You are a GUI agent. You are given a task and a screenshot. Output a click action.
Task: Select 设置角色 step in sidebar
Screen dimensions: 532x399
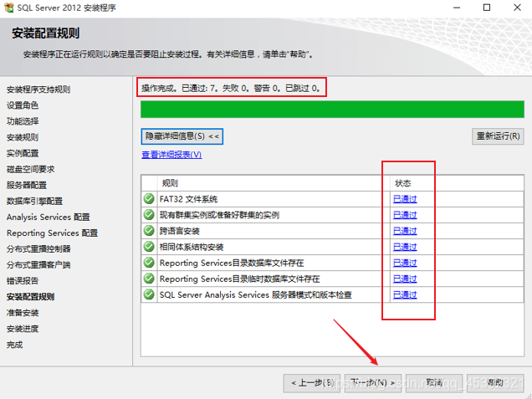(x=23, y=105)
